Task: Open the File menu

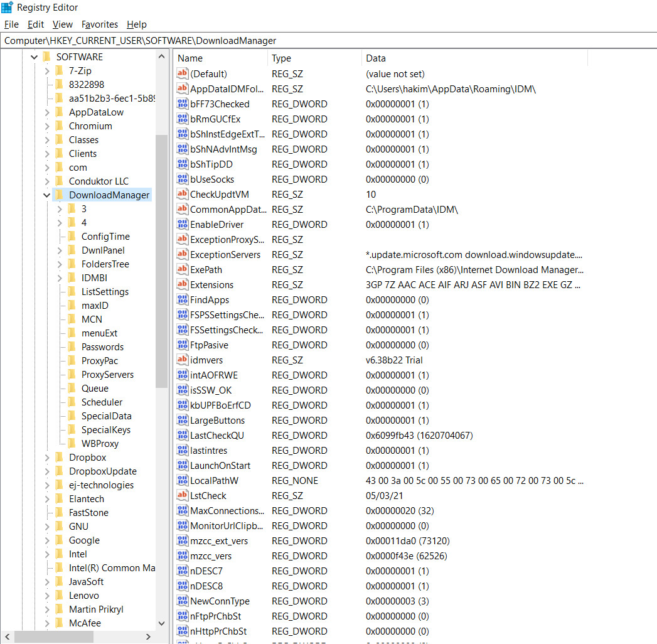Action: [11, 24]
